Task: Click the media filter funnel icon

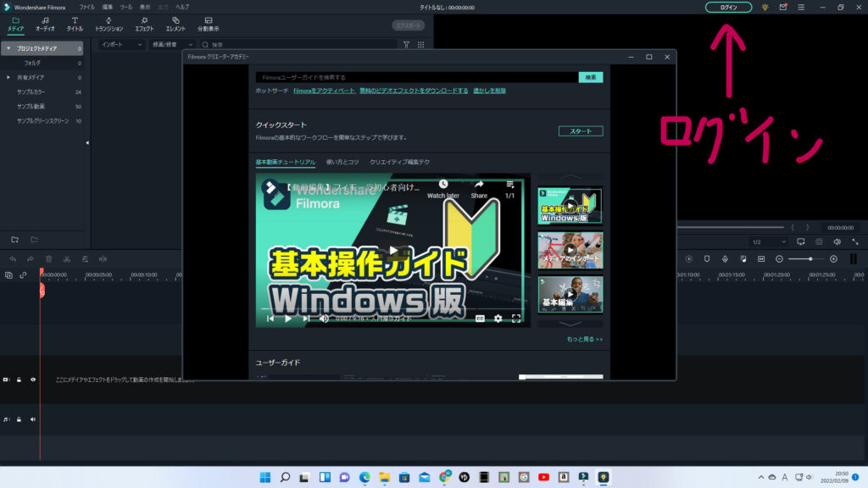Action: tap(406, 44)
